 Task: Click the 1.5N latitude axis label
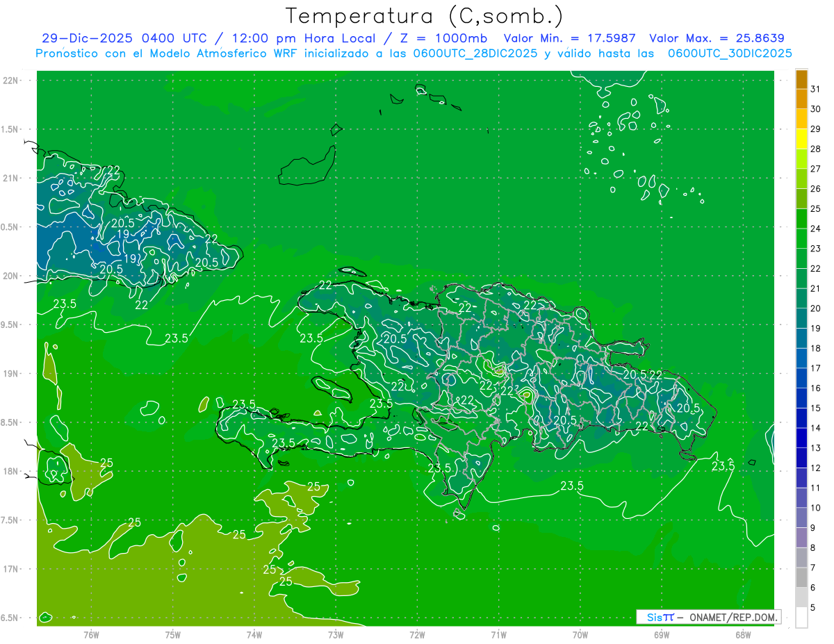tap(10, 129)
